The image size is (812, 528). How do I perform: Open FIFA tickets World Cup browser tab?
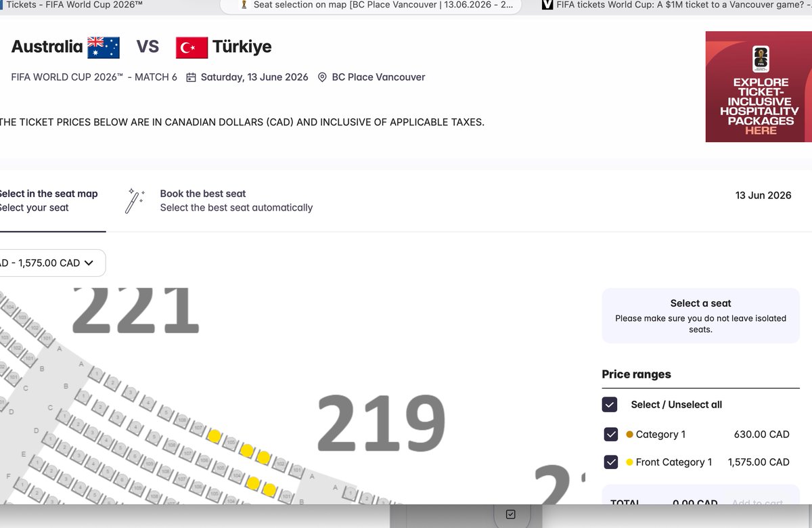click(677, 5)
